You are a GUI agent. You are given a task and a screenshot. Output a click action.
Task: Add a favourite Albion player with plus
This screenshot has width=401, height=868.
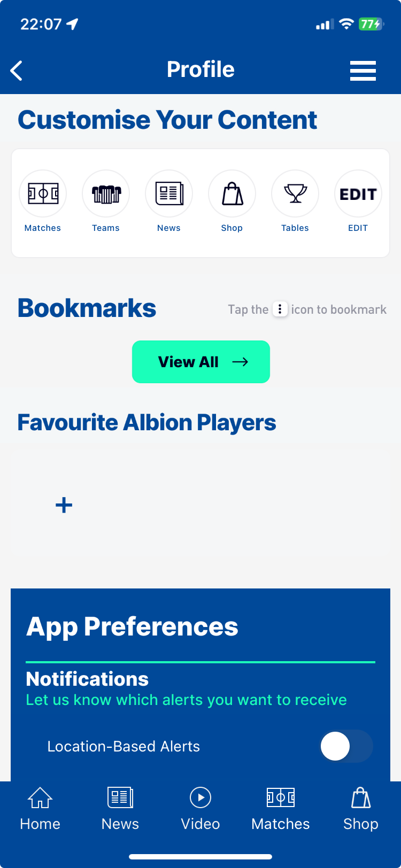64,505
